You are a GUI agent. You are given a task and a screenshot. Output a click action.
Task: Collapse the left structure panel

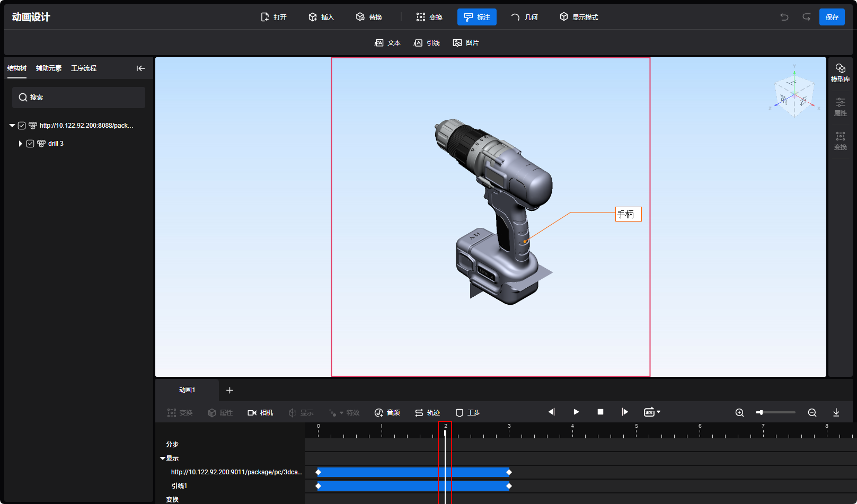140,68
